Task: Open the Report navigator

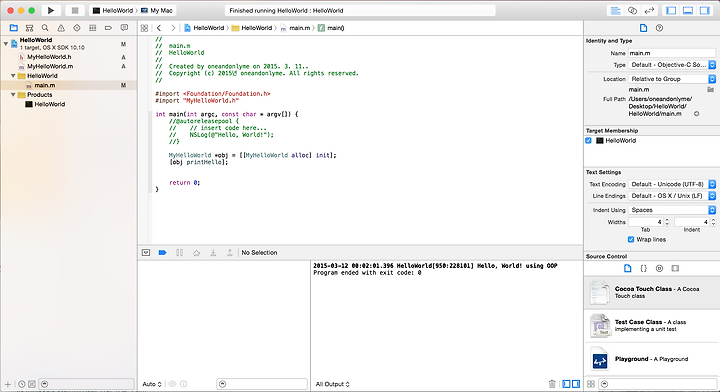Action: click(124, 28)
